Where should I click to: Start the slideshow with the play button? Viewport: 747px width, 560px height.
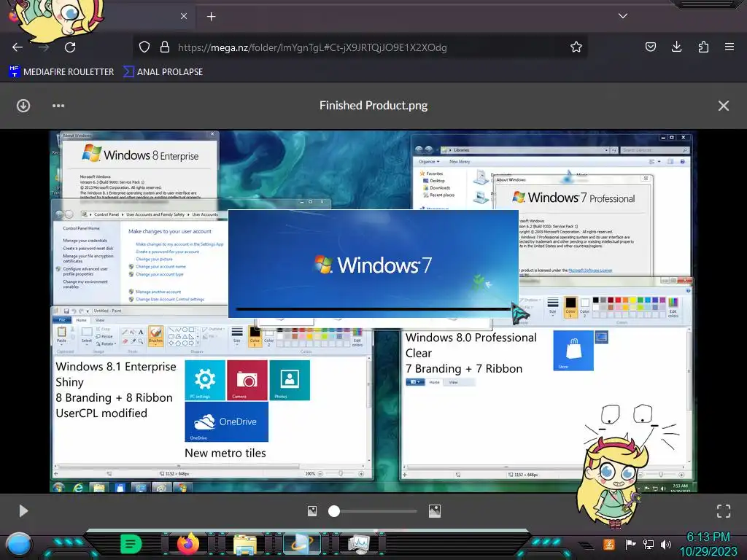click(x=23, y=511)
